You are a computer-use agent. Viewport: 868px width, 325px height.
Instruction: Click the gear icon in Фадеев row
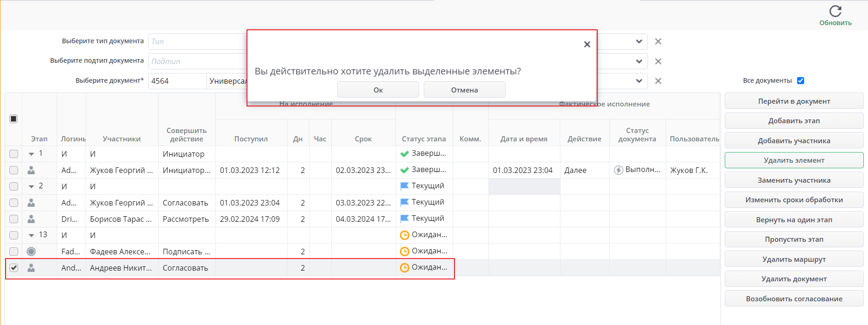31,252
